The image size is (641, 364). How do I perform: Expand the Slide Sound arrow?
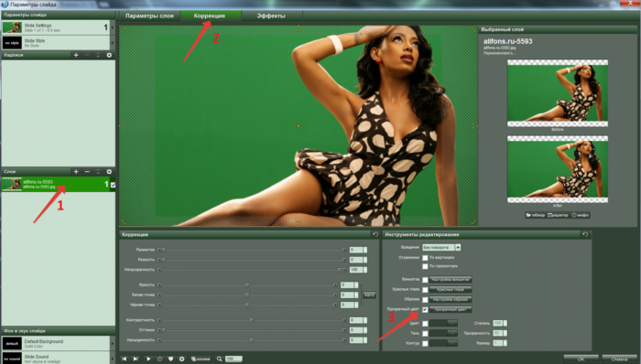click(x=113, y=358)
